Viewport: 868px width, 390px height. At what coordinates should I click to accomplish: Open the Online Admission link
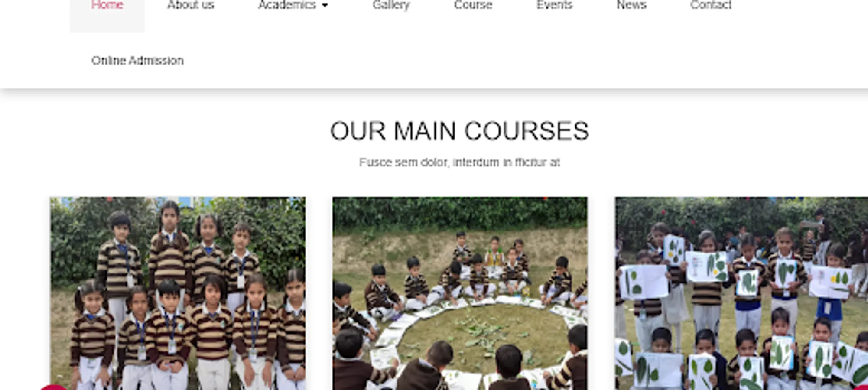[137, 61]
